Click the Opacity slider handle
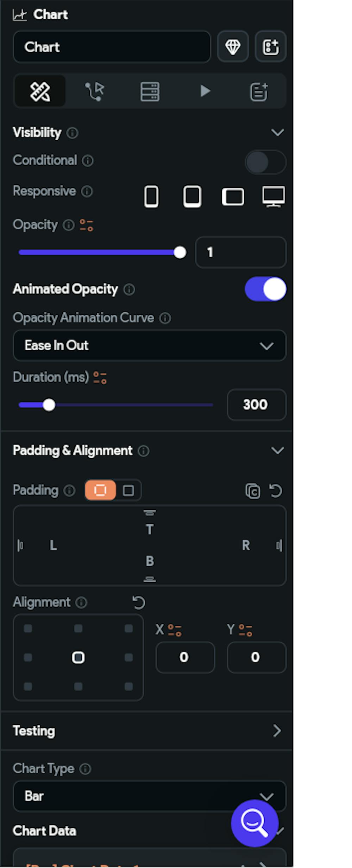Viewport: 352px width, 868px height. point(180,253)
